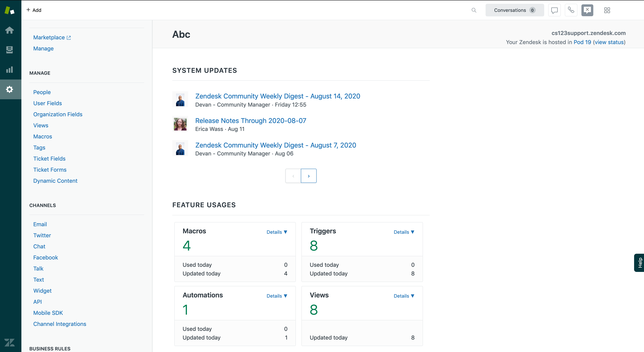
Task: Open Mobile SDK settings
Action: pos(48,313)
